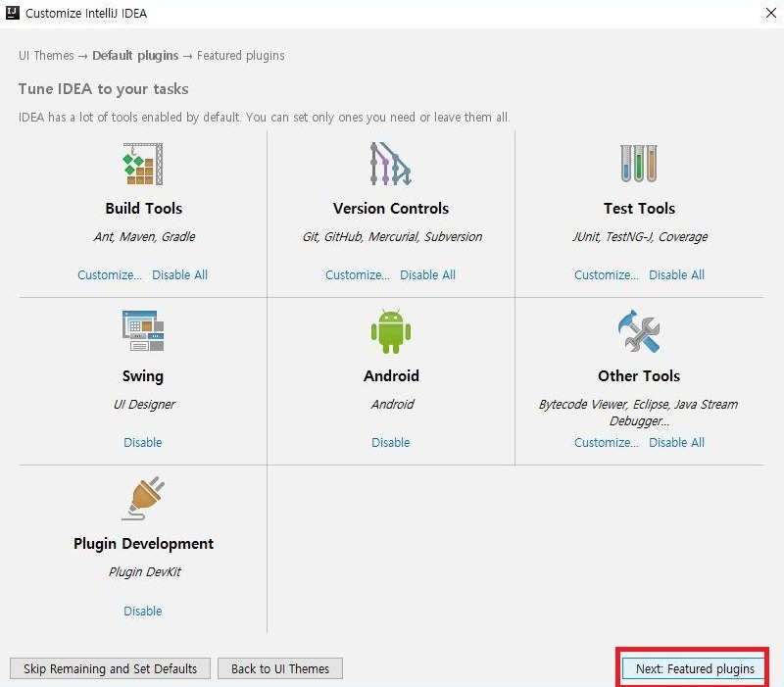Disable all Other Tools plugins
This screenshot has height=687, width=784.
676,443
